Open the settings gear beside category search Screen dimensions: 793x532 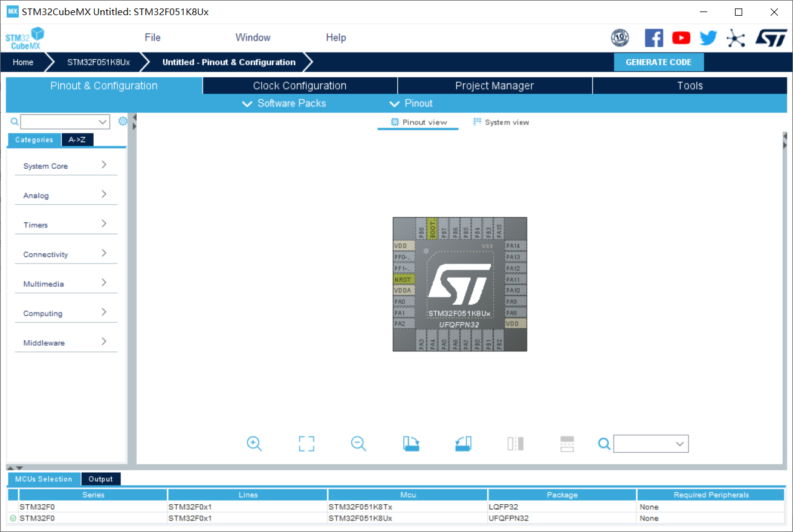(x=123, y=122)
